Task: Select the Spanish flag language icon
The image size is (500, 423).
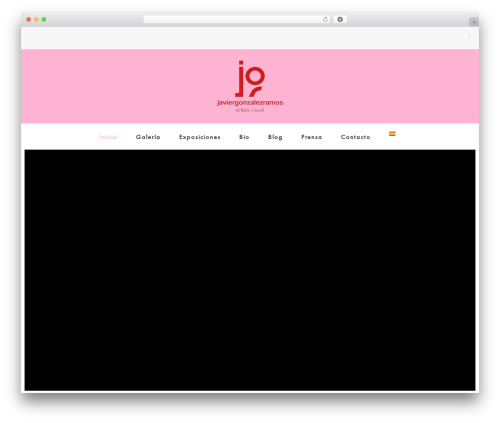Action: pyautogui.click(x=392, y=134)
